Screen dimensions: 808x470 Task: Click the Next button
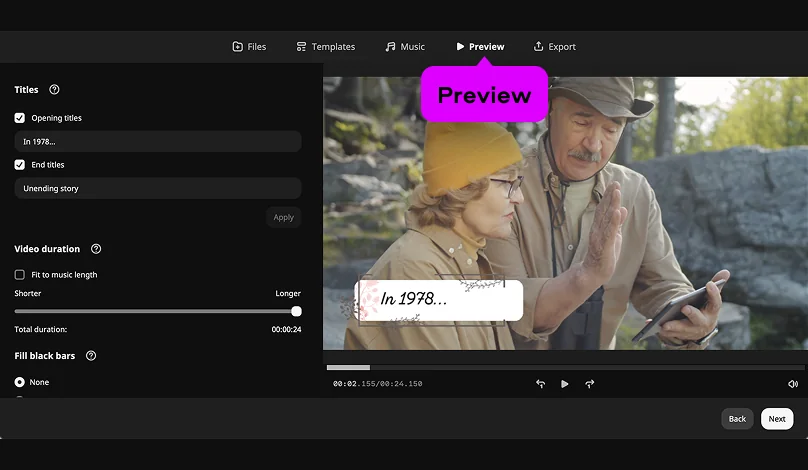point(777,419)
